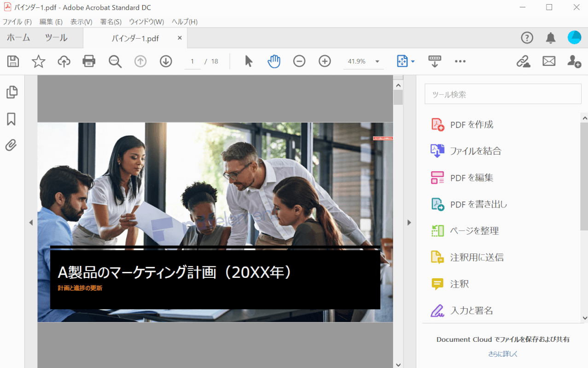Switch to the ホーム tab
The image size is (588, 368).
pos(18,38)
